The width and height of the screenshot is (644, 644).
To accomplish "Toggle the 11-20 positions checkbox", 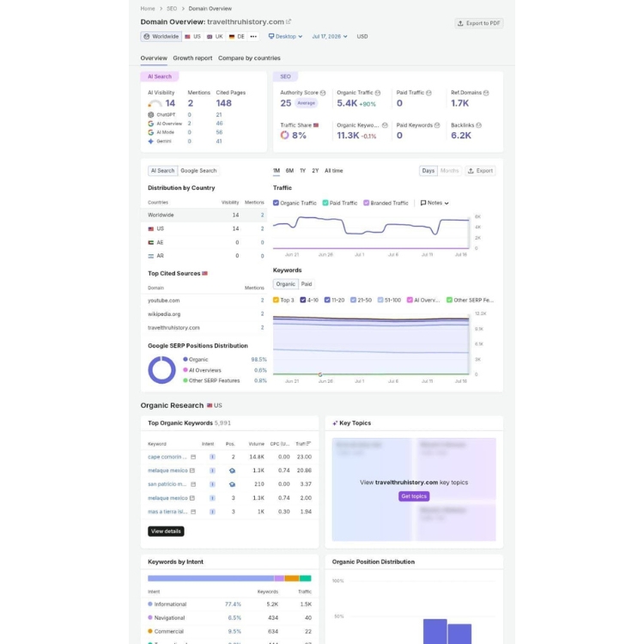I will point(327,301).
